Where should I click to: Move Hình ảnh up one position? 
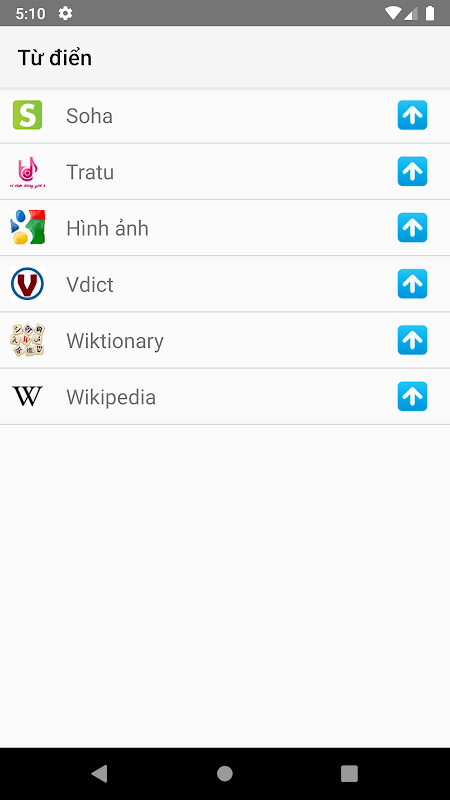412,228
